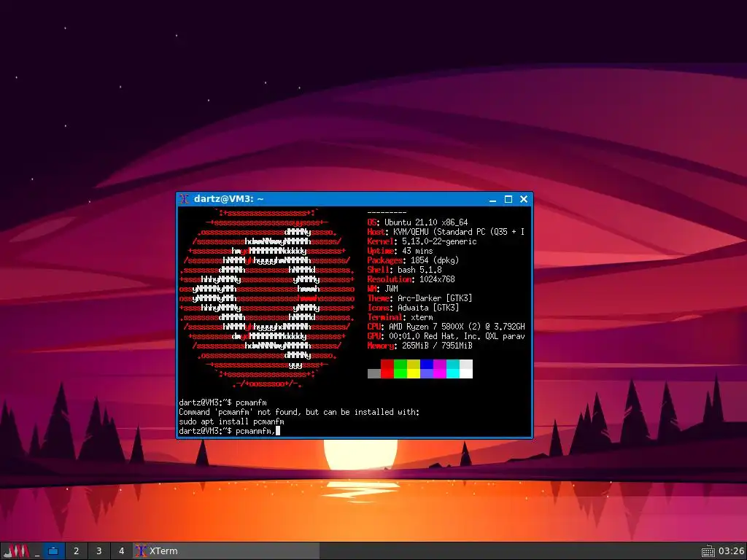
Task: Click the current prompt line with pcmanmfm
Action: (x=230, y=431)
